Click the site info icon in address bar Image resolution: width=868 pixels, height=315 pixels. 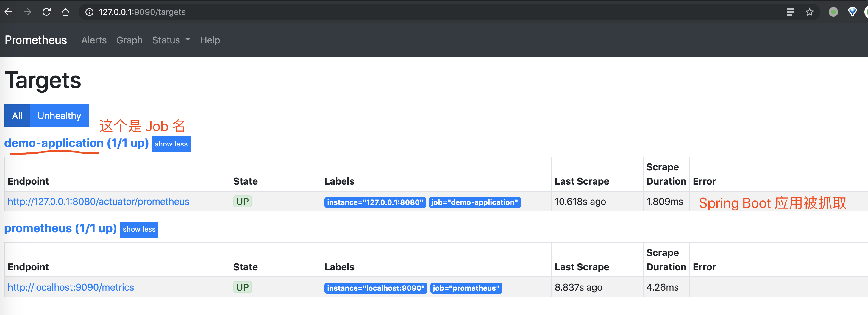(x=89, y=12)
